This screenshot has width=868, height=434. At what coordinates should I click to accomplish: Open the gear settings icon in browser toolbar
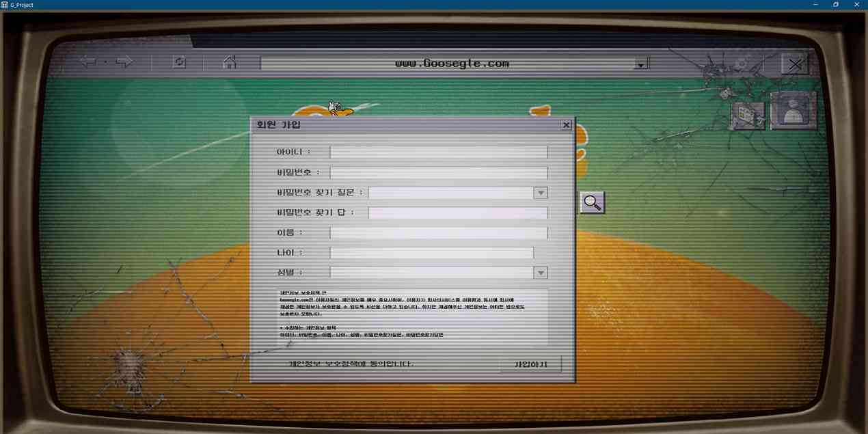pyautogui.click(x=740, y=64)
